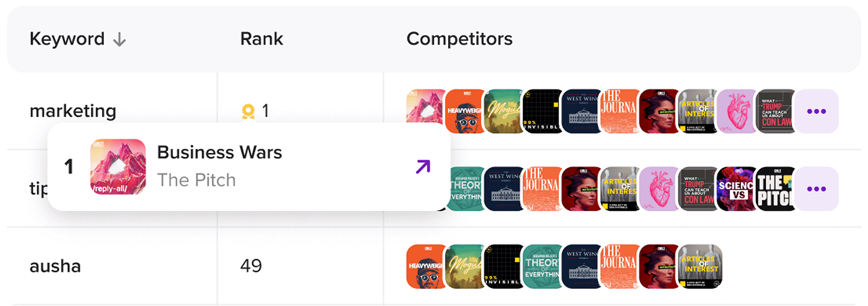Open The Pitch podcast cover in the second row
The height and width of the screenshot is (306, 868).
pyautogui.click(x=775, y=189)
